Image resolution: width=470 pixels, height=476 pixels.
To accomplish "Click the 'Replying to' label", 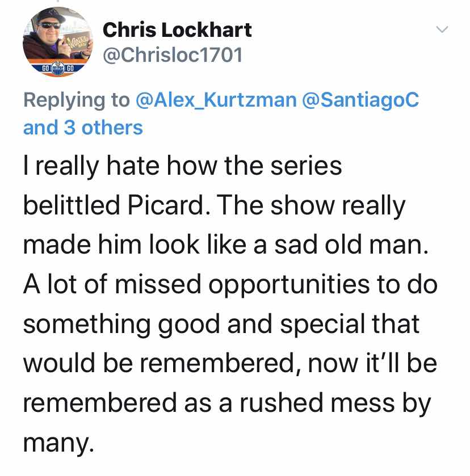I will (x=77, y=100).
